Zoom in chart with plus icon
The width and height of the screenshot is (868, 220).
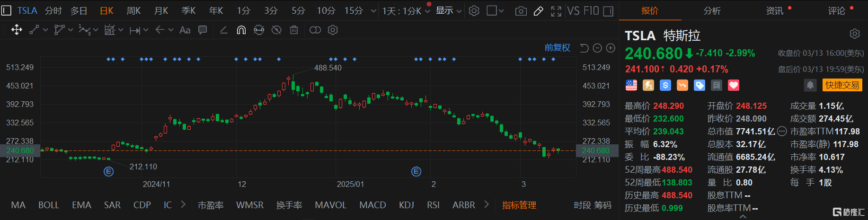coord(611,48)
